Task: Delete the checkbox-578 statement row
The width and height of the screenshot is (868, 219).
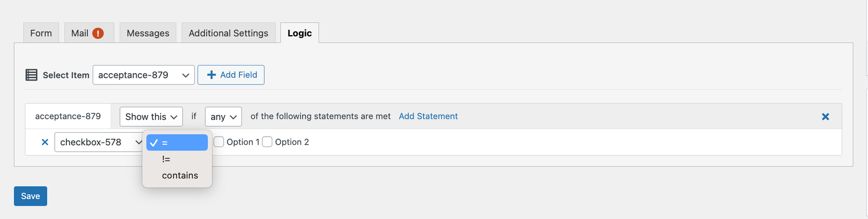Action: (45, 142)
